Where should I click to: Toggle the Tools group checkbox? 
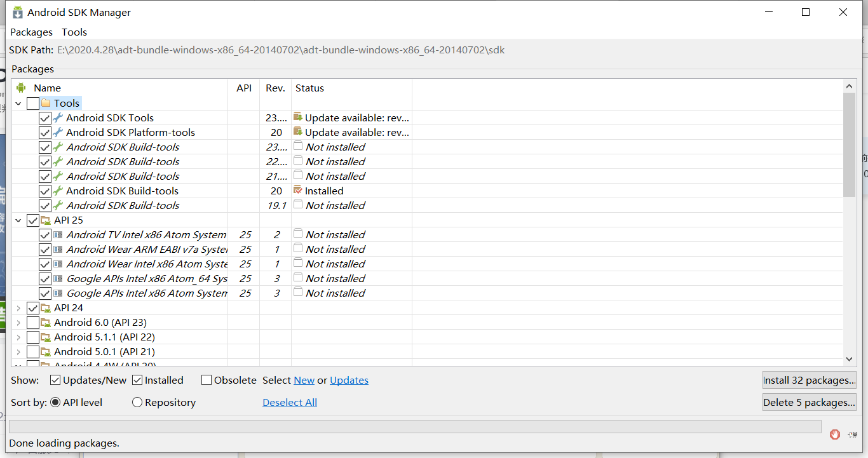[x=33, y=104]
